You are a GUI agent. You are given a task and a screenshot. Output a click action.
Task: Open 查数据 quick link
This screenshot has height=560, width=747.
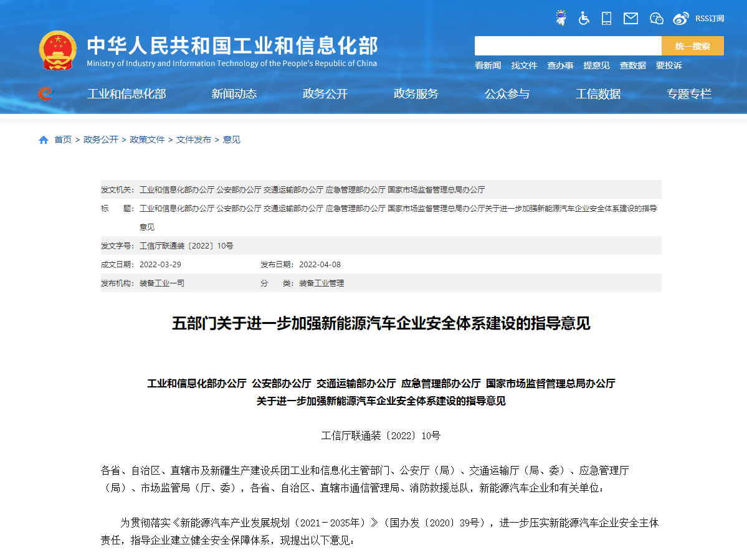[632, 65]
